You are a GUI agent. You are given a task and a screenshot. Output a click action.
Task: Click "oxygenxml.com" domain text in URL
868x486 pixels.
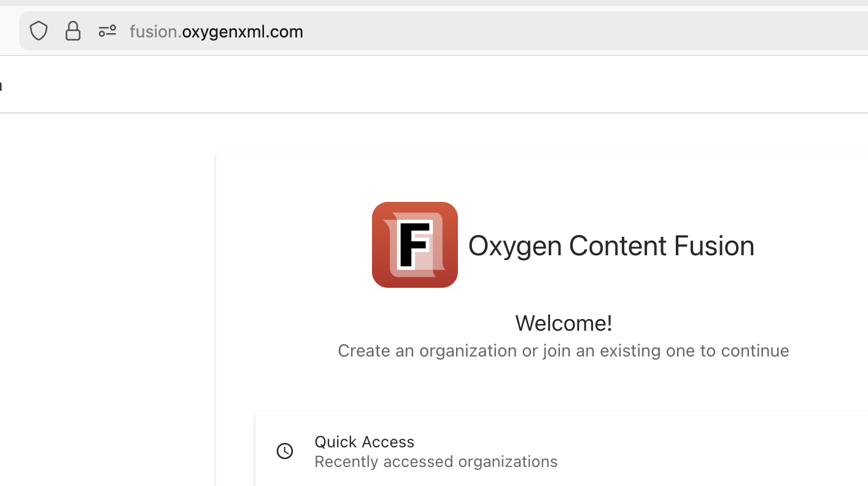(x=242, y=31)
